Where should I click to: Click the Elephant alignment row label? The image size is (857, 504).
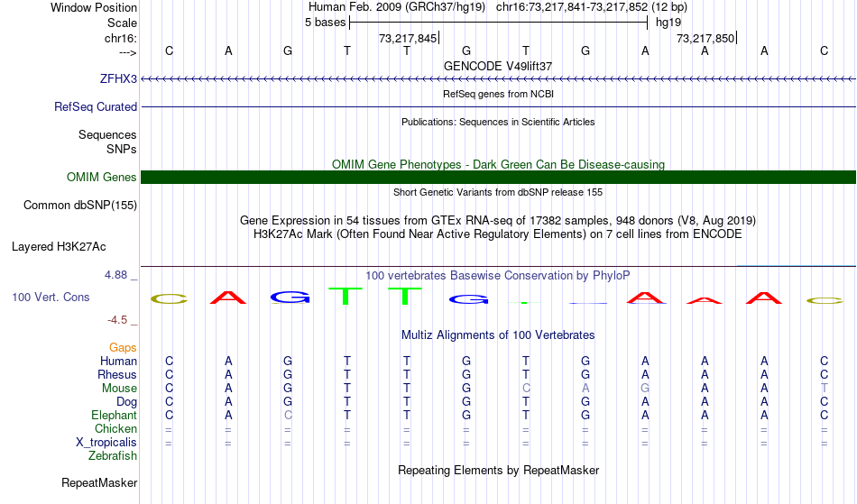point(114,415)
